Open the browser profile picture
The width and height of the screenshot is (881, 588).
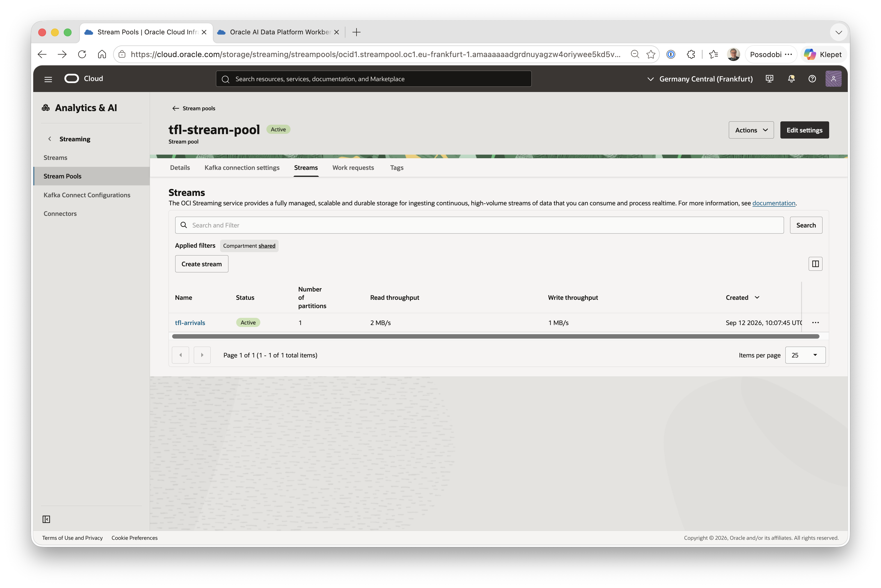733,54
